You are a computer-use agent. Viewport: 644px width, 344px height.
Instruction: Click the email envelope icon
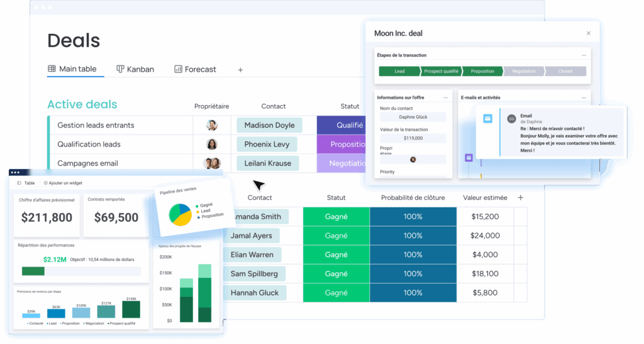coord(487,119)
